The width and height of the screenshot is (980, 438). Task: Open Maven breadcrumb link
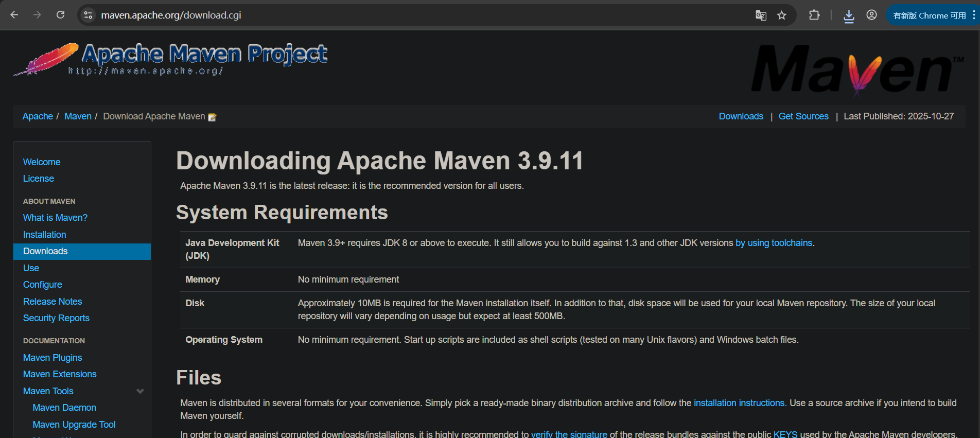78,116
